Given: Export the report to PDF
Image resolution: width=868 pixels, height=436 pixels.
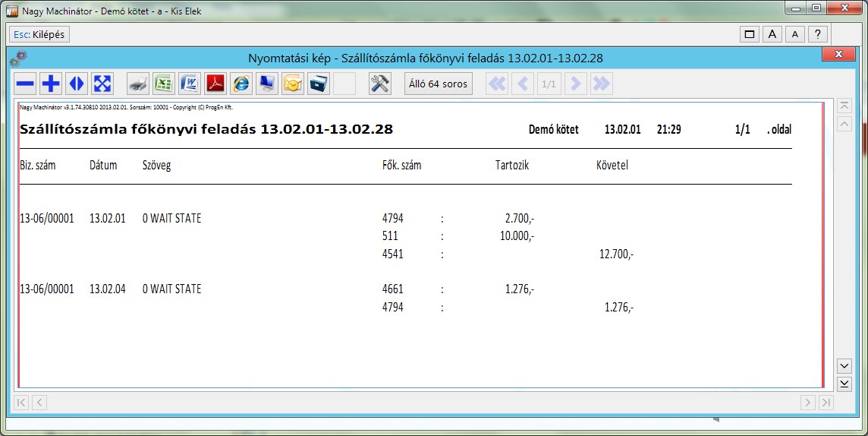Looking at the screenshot, I should [216, 84].
